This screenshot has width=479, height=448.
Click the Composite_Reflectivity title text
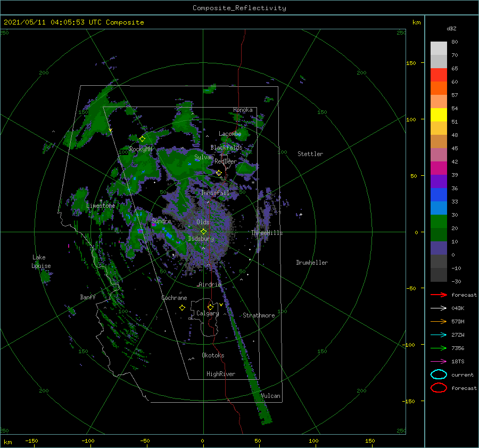coord(240,8)
